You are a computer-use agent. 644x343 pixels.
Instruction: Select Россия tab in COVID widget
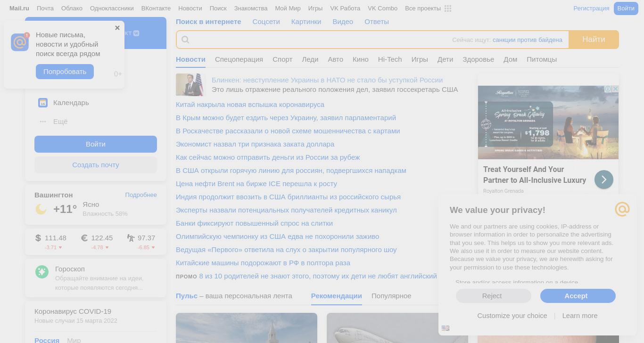point(47,340)
